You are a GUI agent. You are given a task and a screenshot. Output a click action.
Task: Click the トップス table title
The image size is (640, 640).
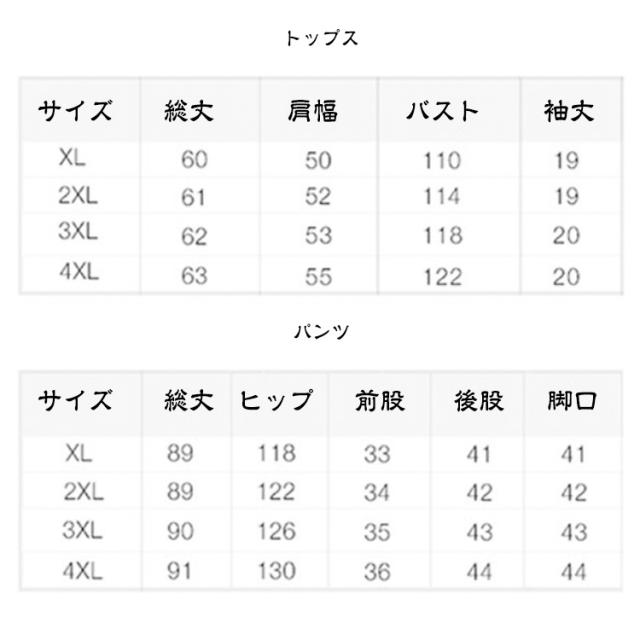pos(320,39)
